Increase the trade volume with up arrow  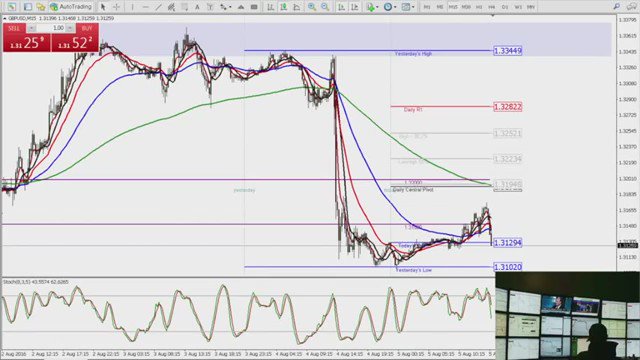pos(70,28)
